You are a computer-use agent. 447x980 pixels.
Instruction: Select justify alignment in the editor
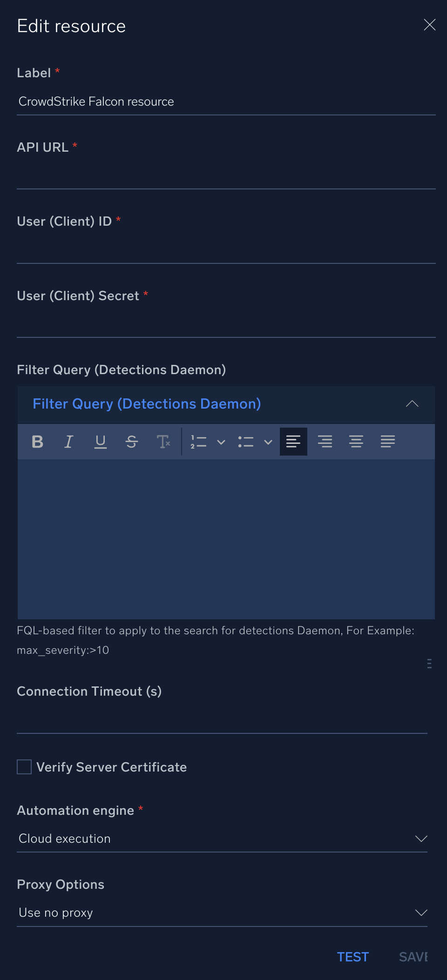click(x=388, y=442)
